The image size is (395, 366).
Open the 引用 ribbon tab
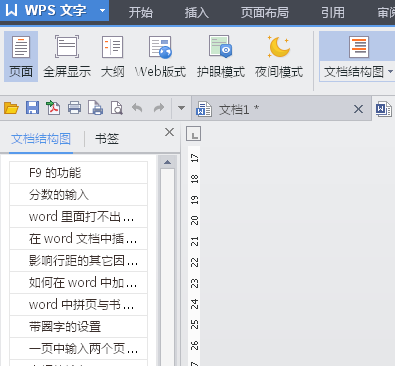click(333, 13)
